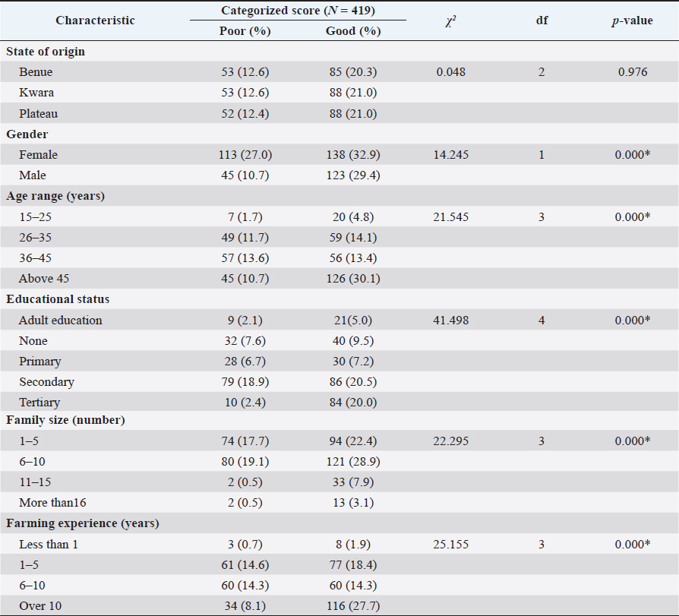This screenshot has height=616, width=679.
Task: Select the Female row label
Action: pyautogui.click(x=39, y=155)
